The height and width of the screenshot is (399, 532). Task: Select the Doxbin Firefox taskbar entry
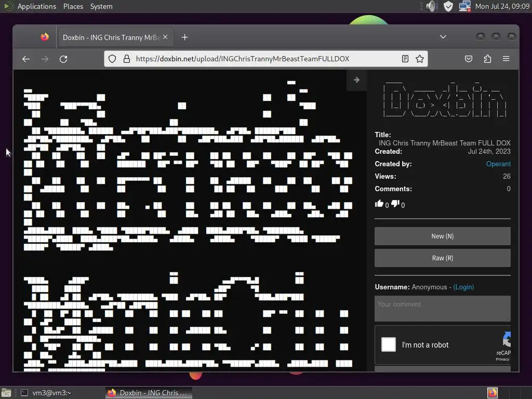point(149,393)
